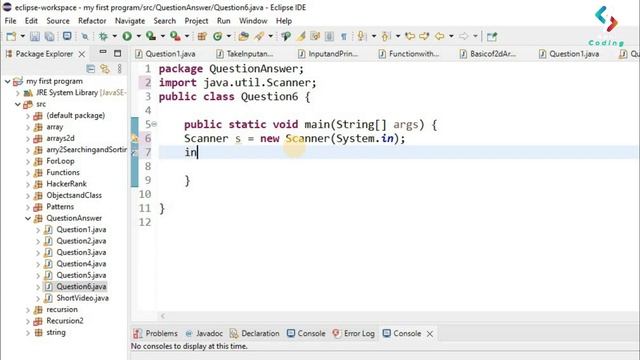
Task: Collapse All in Package Explorer
Action: pyautogui.click(x=91, y=69)
